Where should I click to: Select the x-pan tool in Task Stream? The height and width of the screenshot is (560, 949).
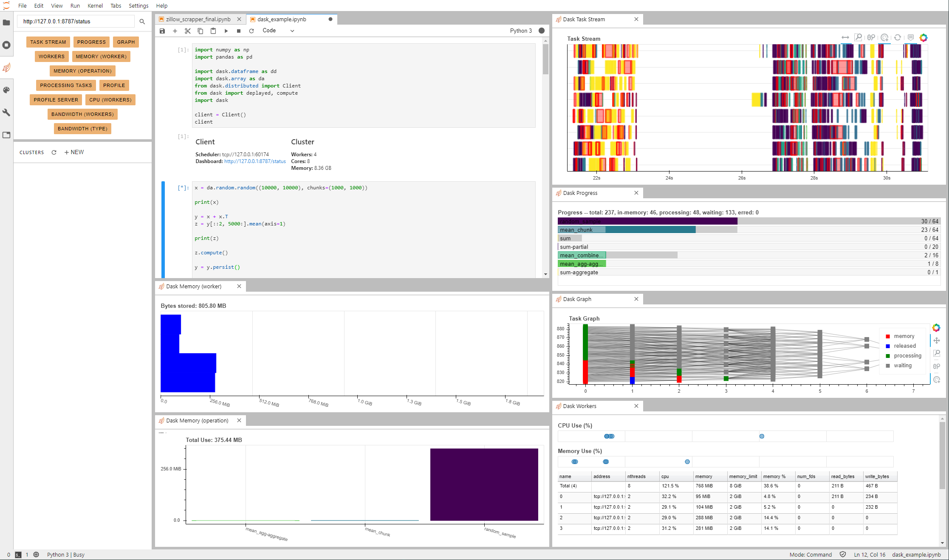[845, 38]
